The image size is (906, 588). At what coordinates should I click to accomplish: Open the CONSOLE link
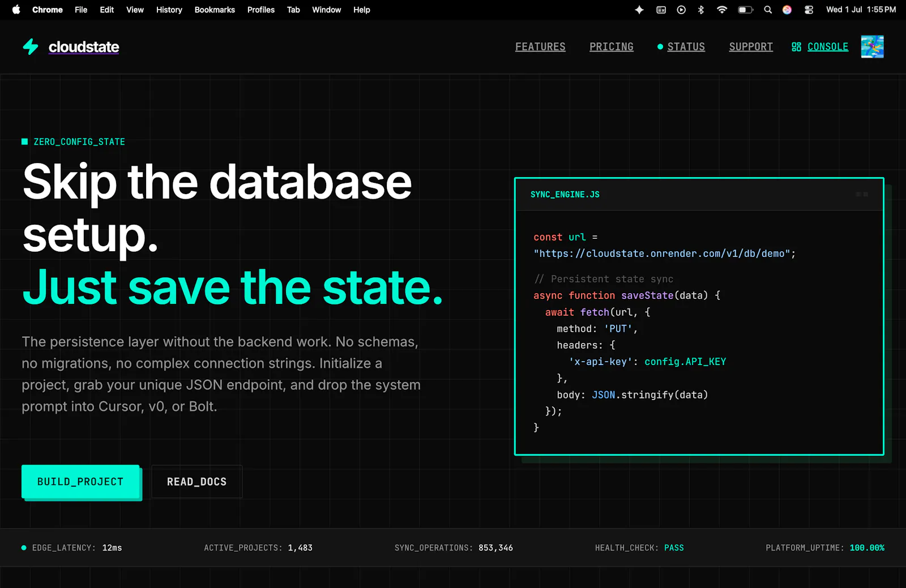(828, 47)
